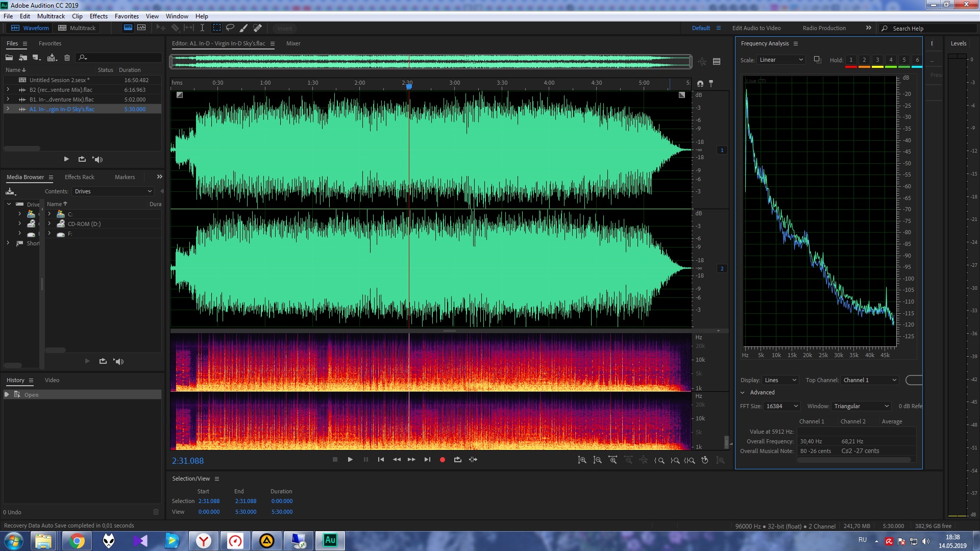Open the Multitrack menu
Screen dimensions: 980x551
click(51, 16)
